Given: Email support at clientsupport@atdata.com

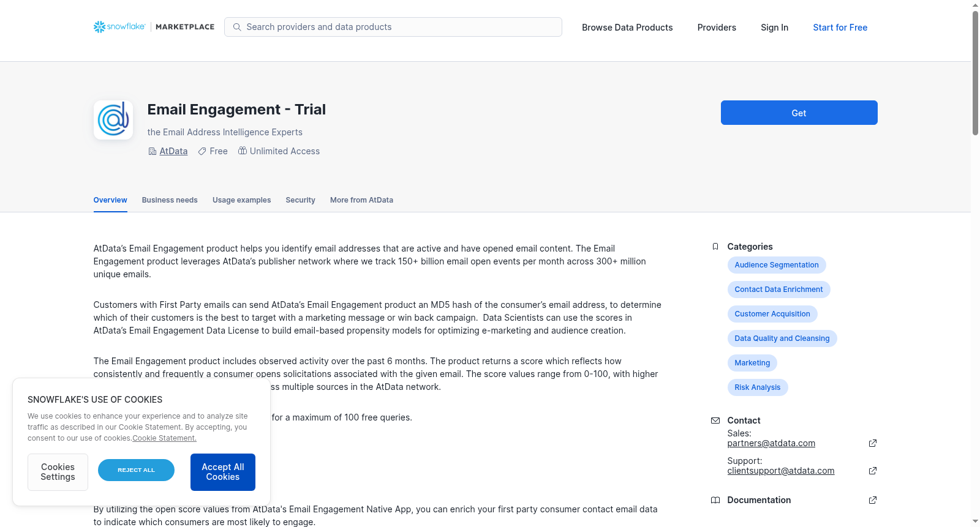Looking at the screenshot, I should point(781,471).
